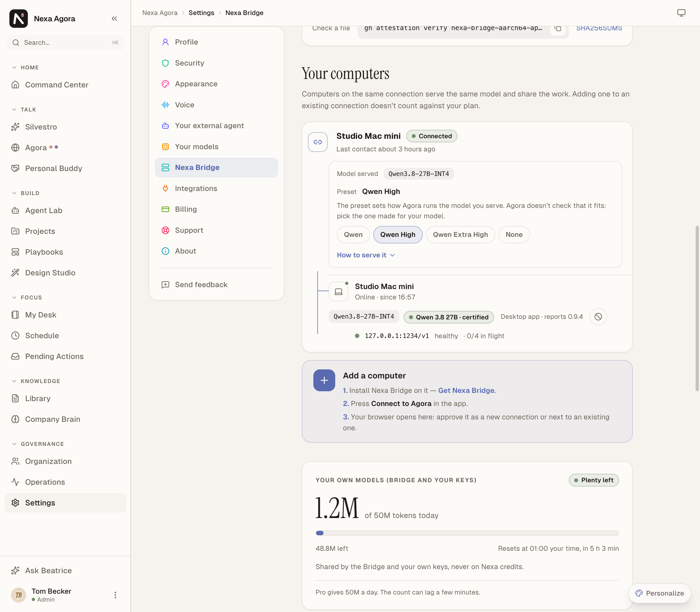700x612 pixels.
Task: Switch to Your models settings
Action: (216, 146)
